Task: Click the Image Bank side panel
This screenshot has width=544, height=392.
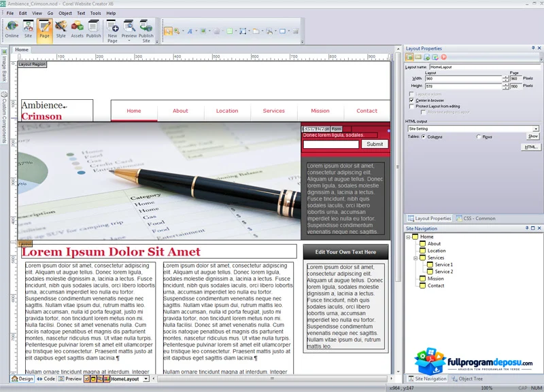Action: click(x=4, y=66)
